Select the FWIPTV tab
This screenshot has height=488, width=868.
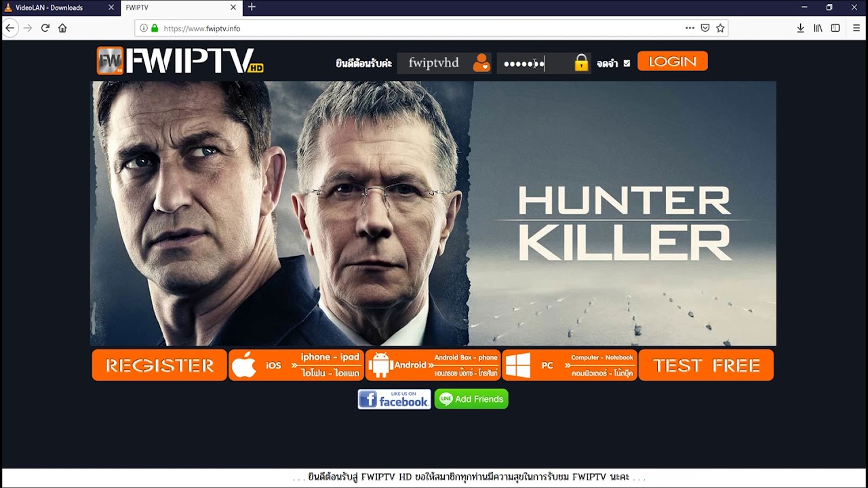coord(182,7)
